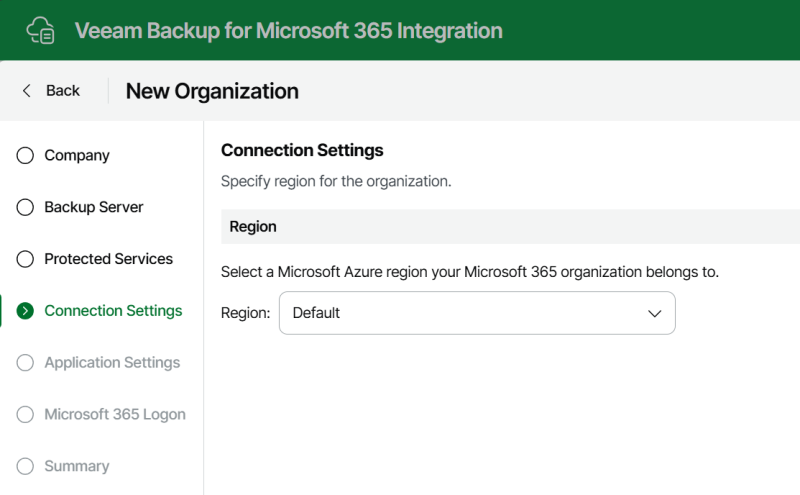Jump to the Application Settings step
800x495 pixels.
pyautogui.click(x=112, y=363)
